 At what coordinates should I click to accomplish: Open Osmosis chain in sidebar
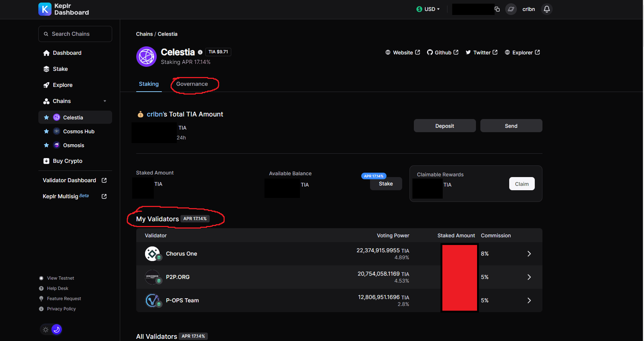tap(75, 145)
